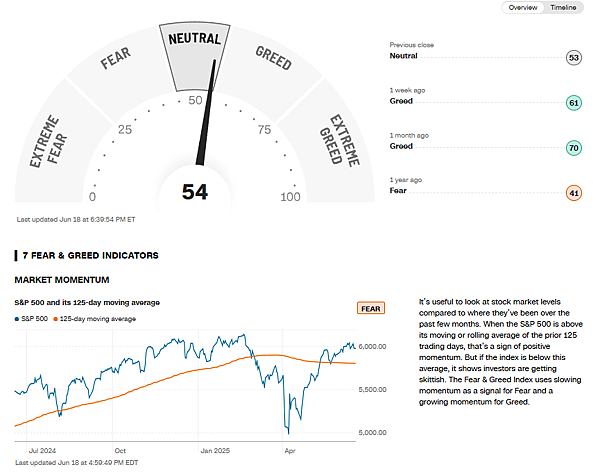Toggle the 125-day moving average legend item
This screenshot has height=474, width=600.
pyautogui.click(x=94, y=319)
